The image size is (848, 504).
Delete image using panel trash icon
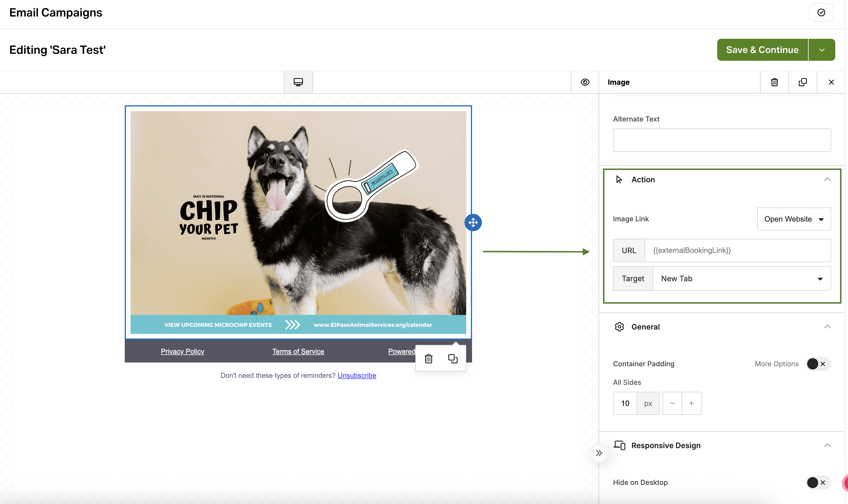point(774,82)
